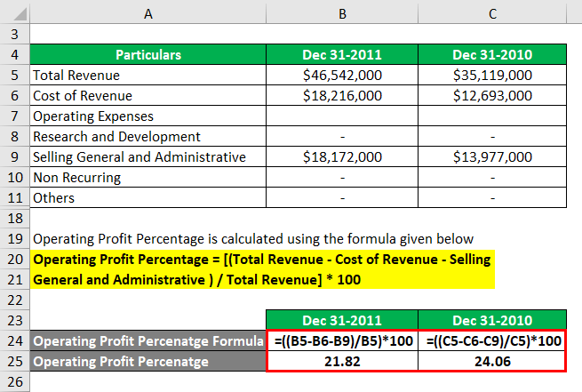This screenshot has height=392, width=582.
Task: Select the Research and Development cell
Action: pos(148,136)
